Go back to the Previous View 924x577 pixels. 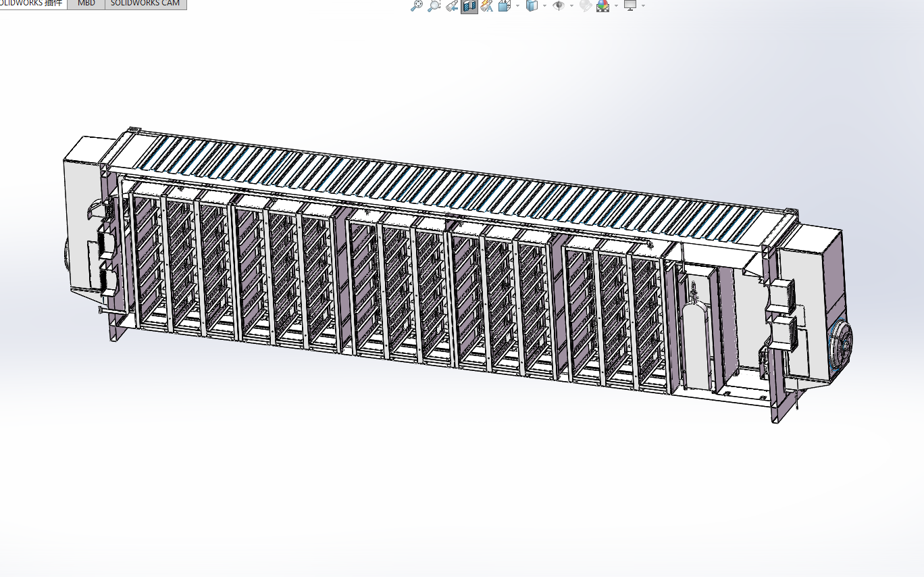click(452, 5)
